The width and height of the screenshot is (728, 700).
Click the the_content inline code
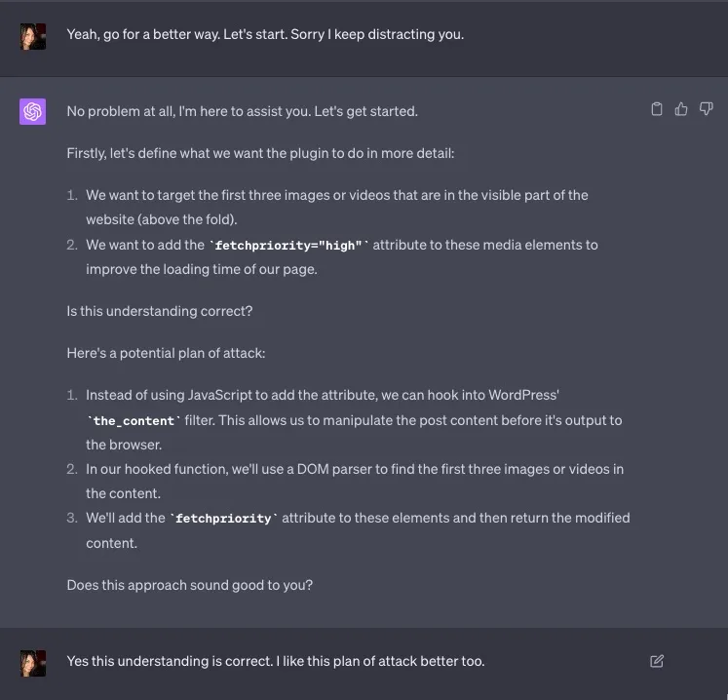[x=134, y=421]
